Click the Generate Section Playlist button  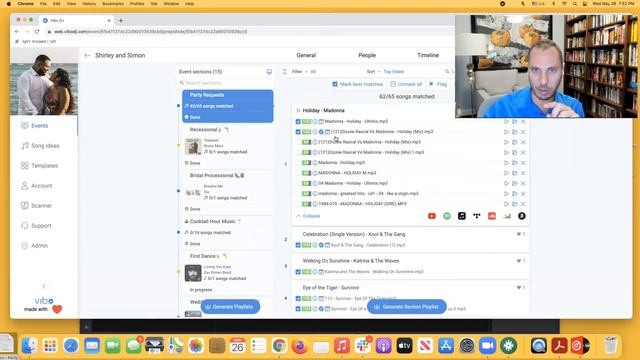(x=407, y=307)
